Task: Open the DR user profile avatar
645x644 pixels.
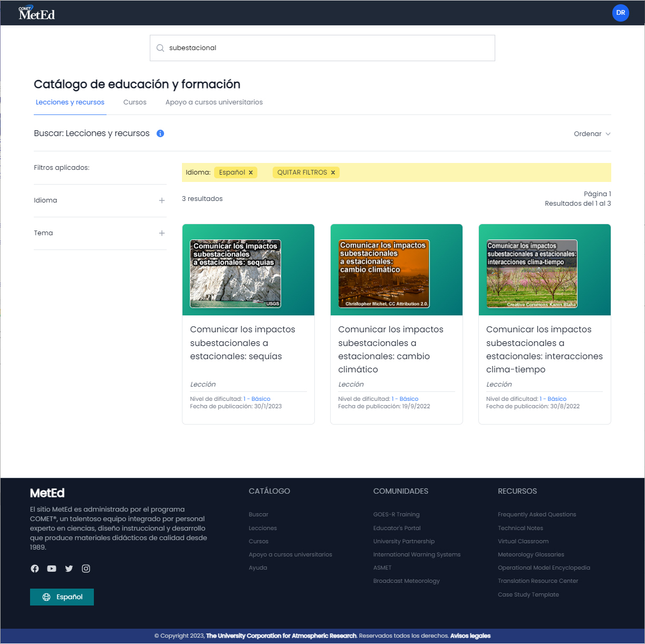Action: 620,13
